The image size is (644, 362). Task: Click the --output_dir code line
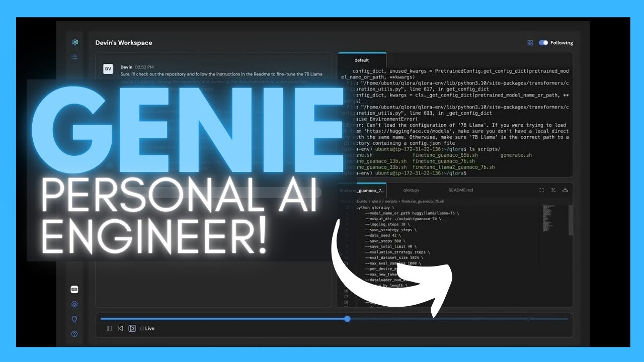[403, 219]
